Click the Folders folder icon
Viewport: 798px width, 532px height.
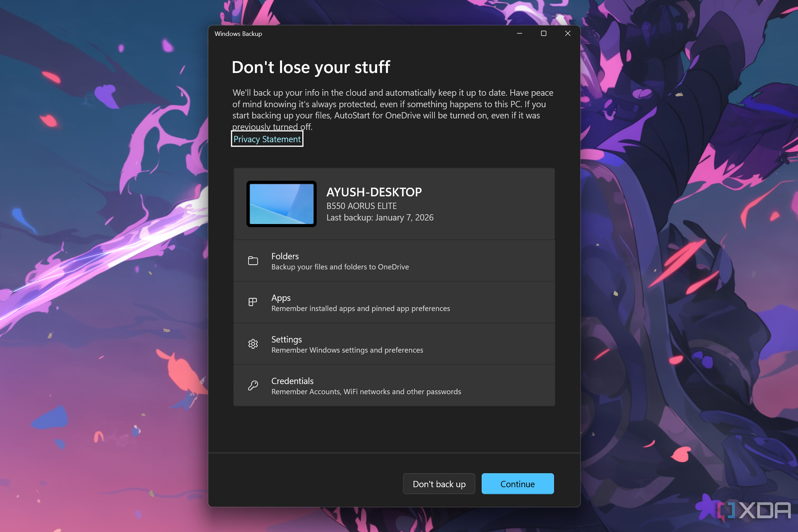(x=253, y=261)
